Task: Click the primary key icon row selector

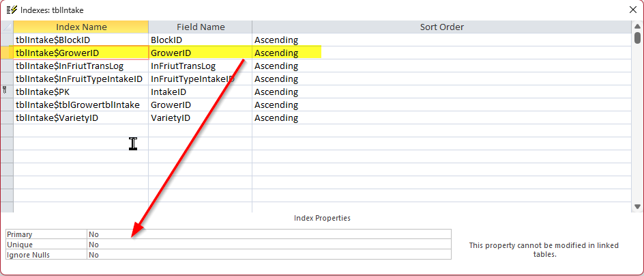Action: coord(7,92)
